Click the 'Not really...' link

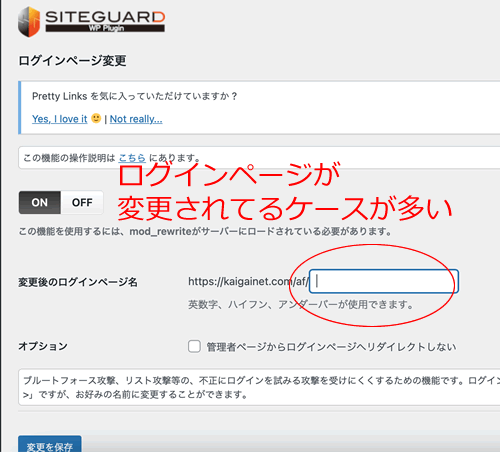coord(136,119)
